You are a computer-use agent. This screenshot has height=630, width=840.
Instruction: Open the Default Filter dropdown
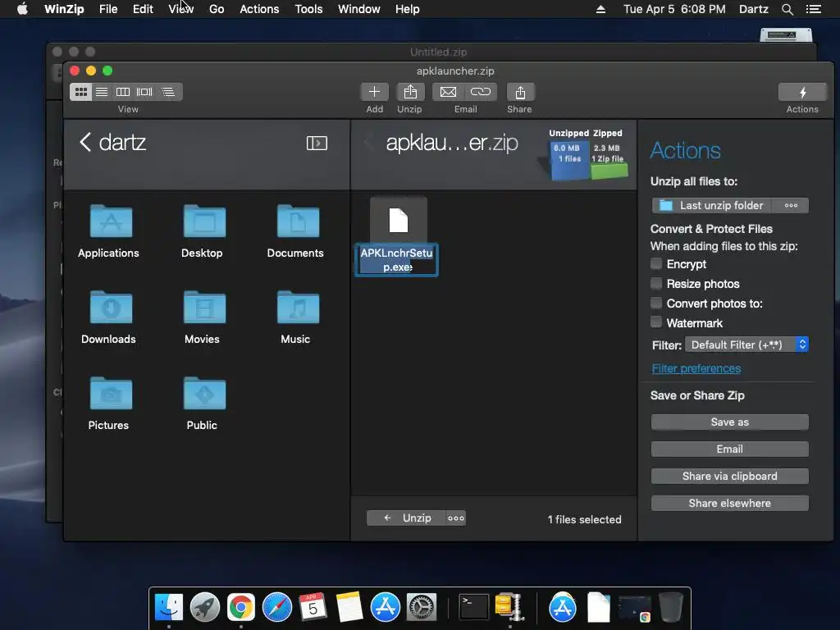tap(746, 345)
